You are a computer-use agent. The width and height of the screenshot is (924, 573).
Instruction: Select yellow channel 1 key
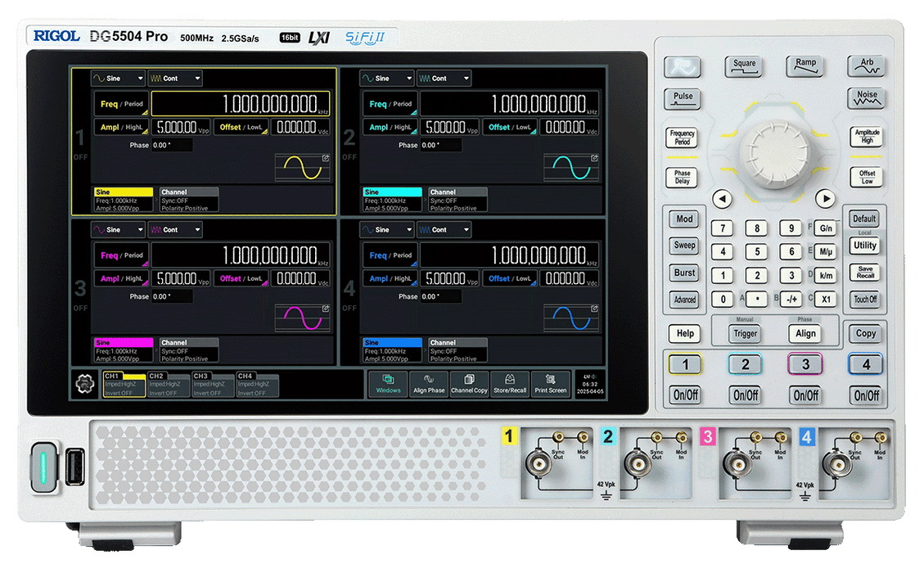(x=685, y=364)
